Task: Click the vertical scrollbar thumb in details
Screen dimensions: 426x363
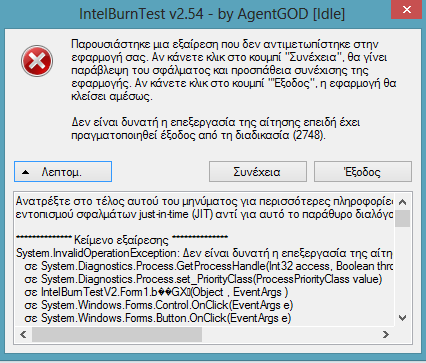Action: tap(402, 218)
